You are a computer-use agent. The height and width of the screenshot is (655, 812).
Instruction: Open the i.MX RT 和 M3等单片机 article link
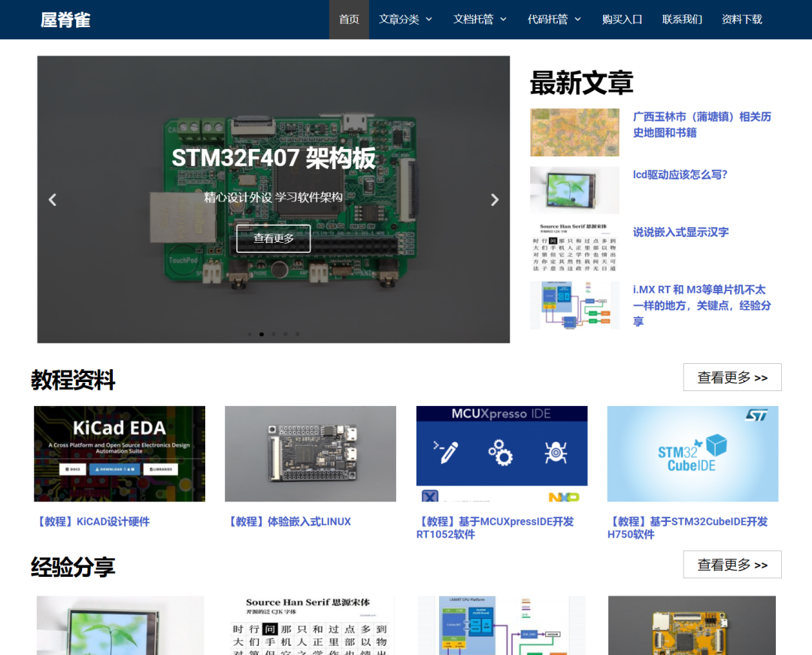click(702, 305)
